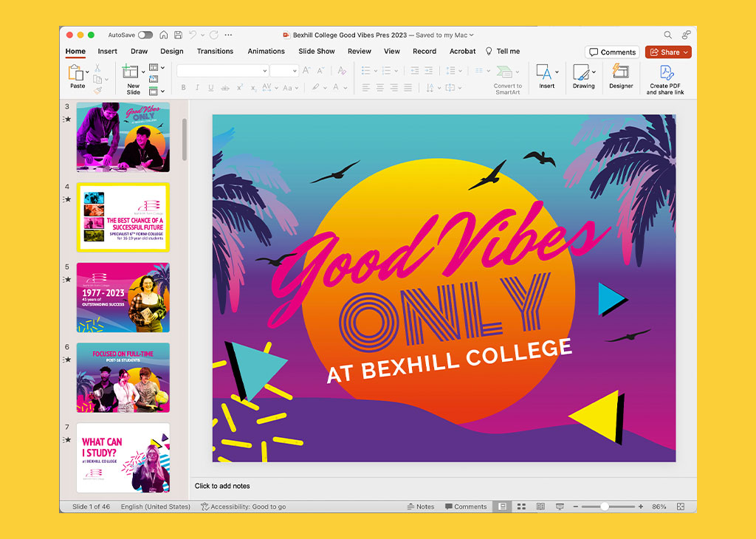
Task: Toggle the AutoSave switch
Action: pyautogui.click(x=145, y=35)
